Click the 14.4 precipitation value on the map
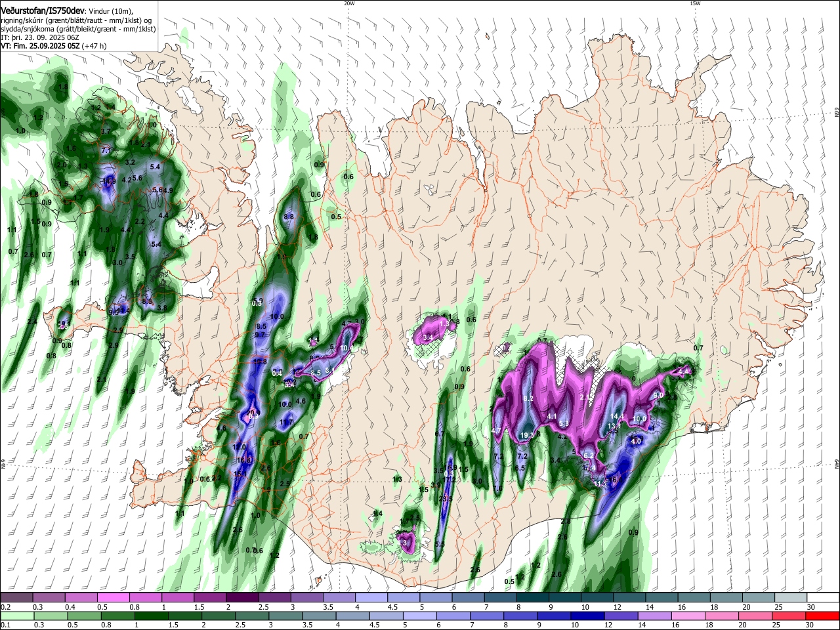 (x=617, y=416)
